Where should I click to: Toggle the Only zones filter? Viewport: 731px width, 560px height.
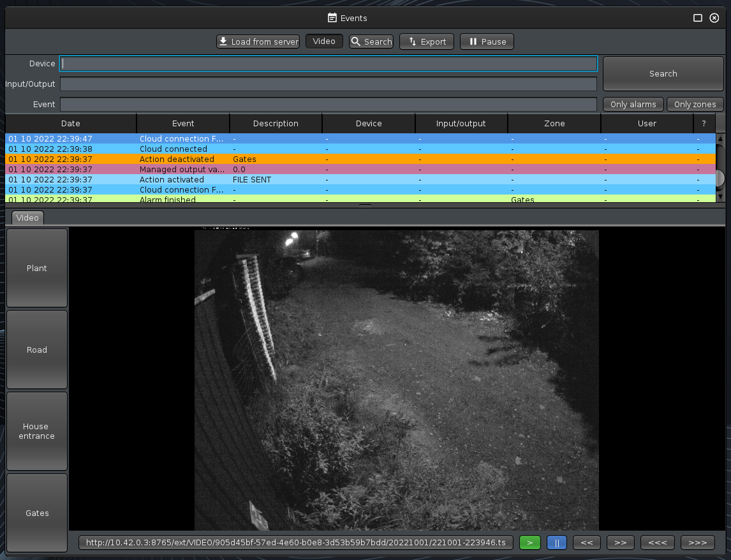(695, 104)
